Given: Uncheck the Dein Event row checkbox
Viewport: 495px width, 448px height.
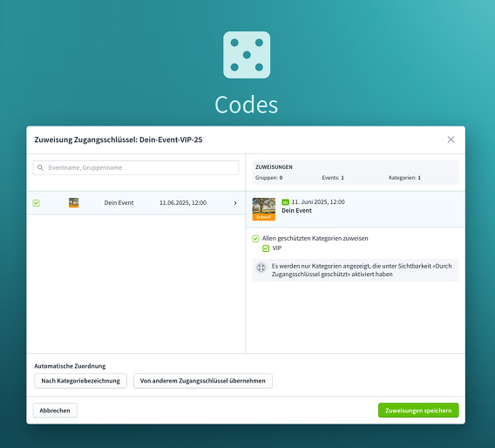Looking at the screenshot, I should pos(37,203).
